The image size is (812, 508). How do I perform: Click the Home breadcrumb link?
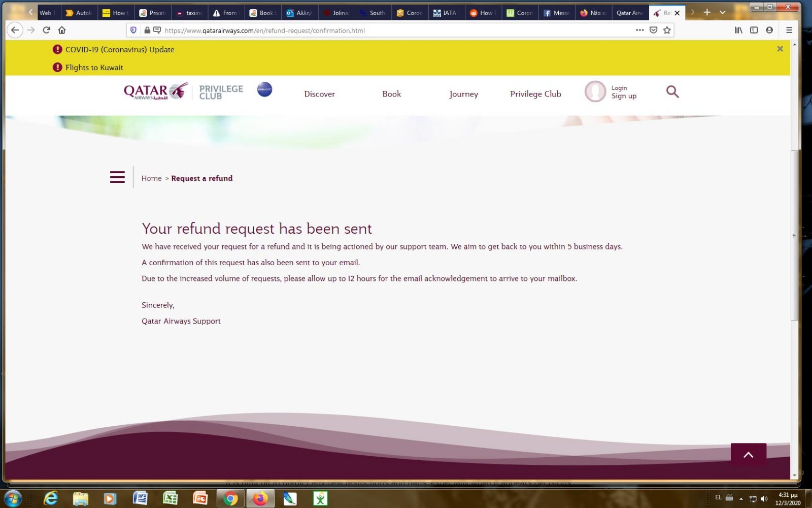[x=151, y=178]
